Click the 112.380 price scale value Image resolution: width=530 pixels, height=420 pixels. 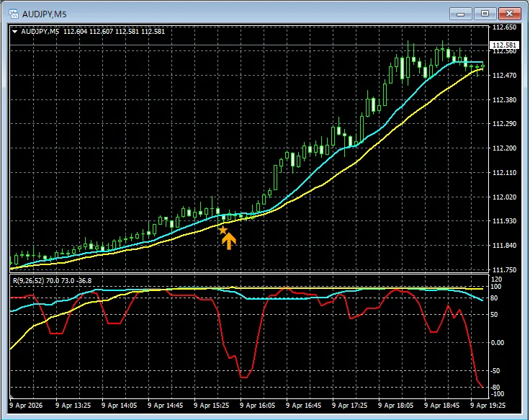(504, 99)
